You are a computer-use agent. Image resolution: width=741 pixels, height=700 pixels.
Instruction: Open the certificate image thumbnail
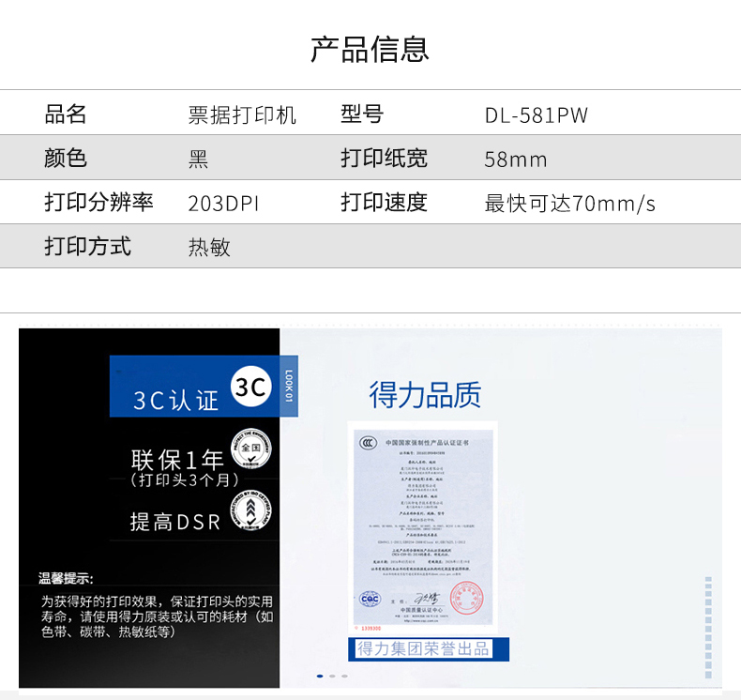click(x=423, y=527)
